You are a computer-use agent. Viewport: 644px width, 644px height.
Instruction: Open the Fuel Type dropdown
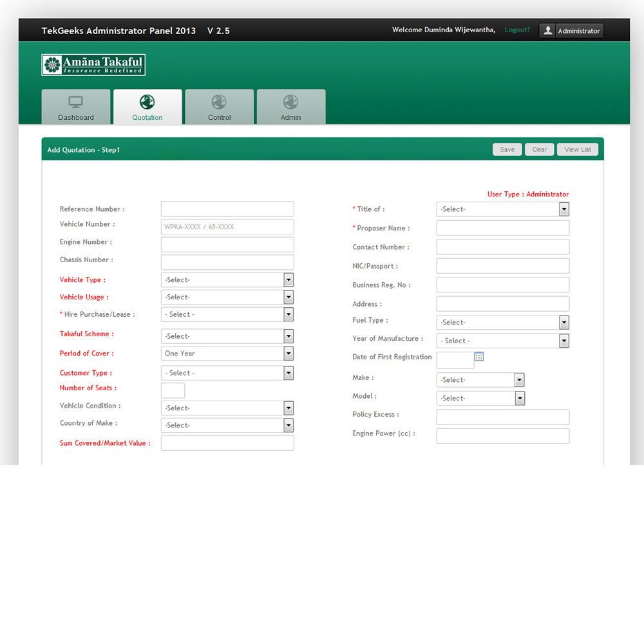[502, 323]
